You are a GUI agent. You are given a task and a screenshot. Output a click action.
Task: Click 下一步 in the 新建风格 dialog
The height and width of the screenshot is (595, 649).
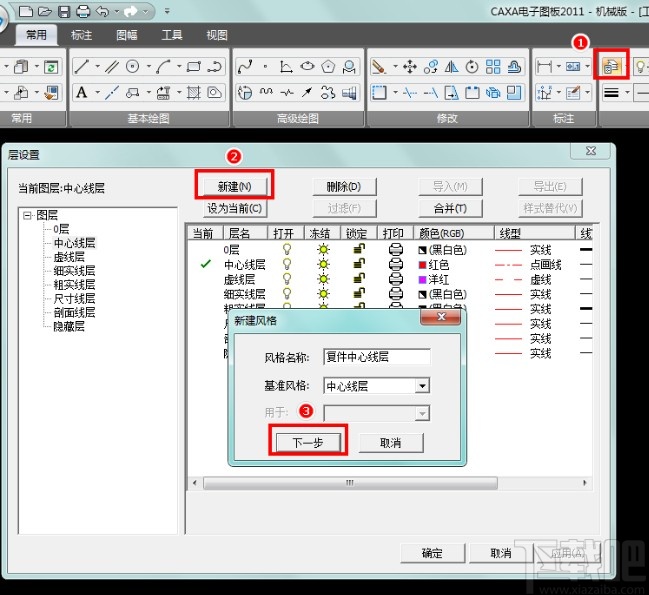[308, 443]
